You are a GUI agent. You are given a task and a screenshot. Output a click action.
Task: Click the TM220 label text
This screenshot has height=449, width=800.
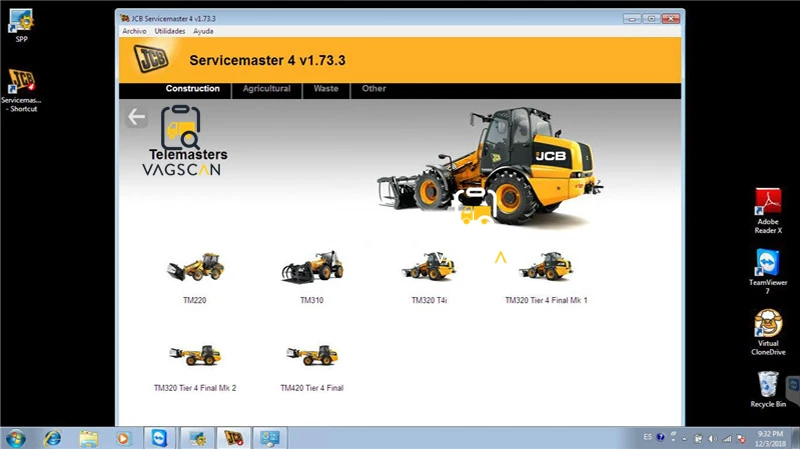click(x=195, y=300)
